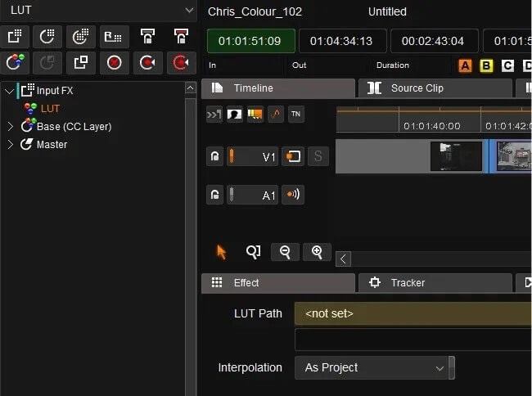The width and height of the screenshot is (532, 396).
Task: Click the vertical slider on V1 track
Action: [x=232, y=156]
